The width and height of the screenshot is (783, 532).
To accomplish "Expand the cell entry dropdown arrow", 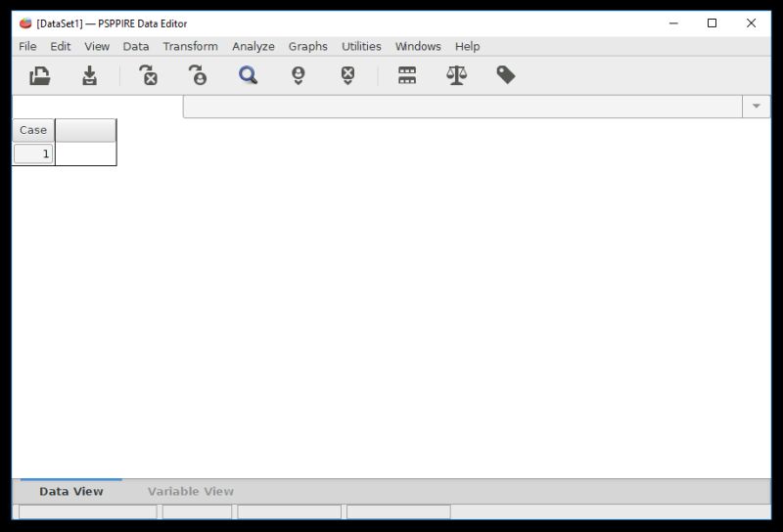I will pyautogui.click(x=756, y=107).
